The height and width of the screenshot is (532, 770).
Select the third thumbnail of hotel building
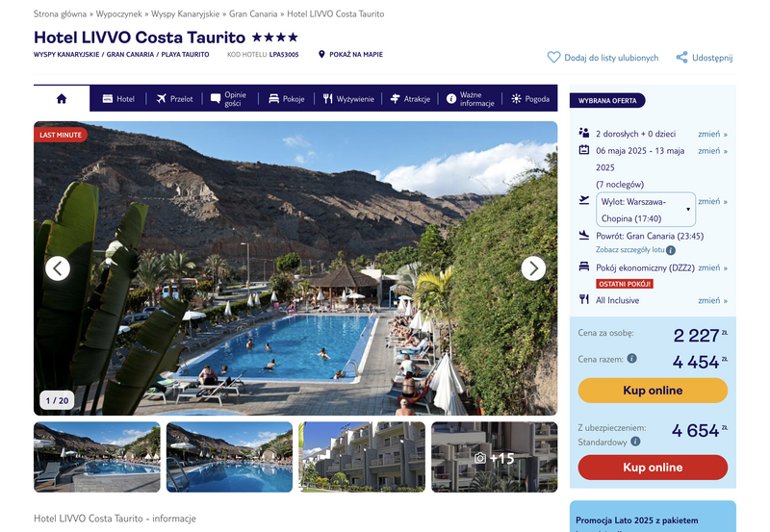[x=362, y=457]
